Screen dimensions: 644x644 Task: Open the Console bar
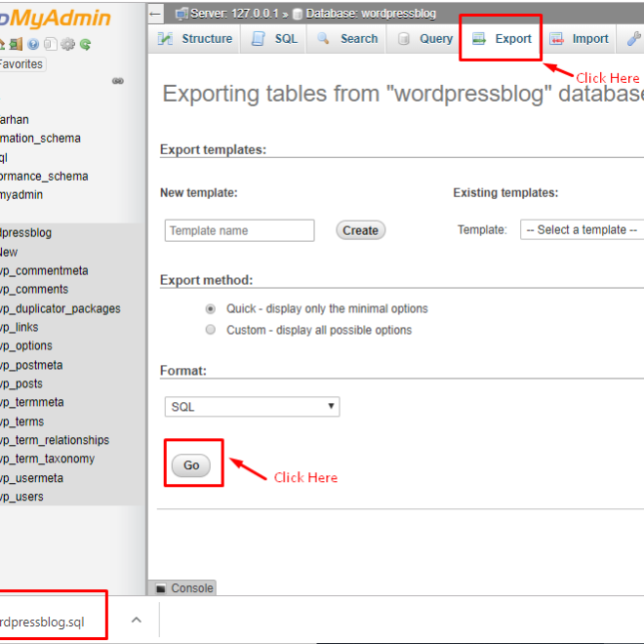[x=181, y=588]
